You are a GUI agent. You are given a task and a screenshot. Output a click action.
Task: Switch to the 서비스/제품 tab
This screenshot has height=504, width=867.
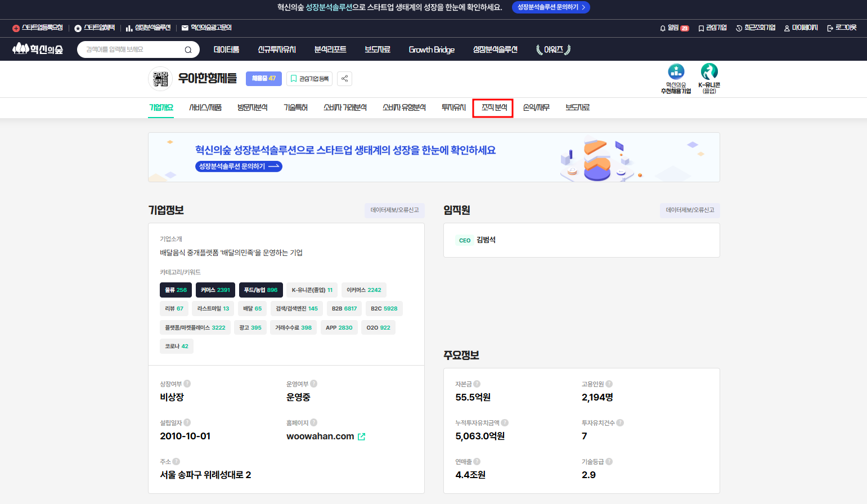click(205, 107)
